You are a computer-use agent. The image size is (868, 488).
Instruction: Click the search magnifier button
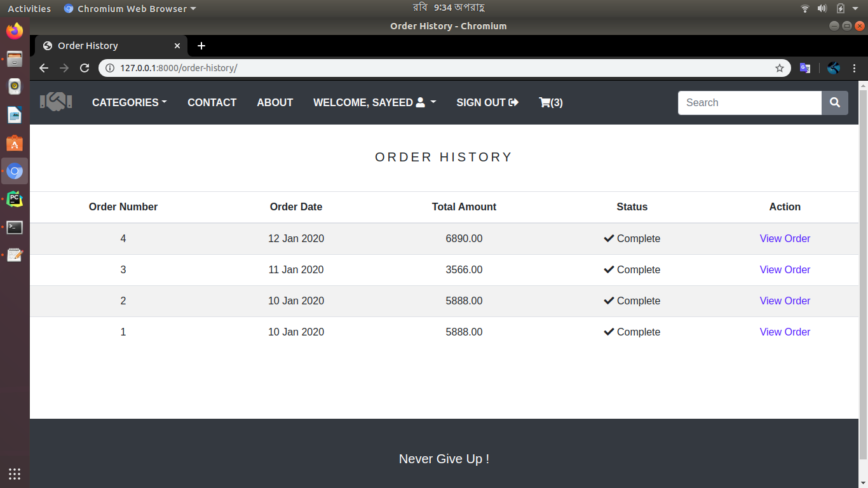[x=835, y=103]
